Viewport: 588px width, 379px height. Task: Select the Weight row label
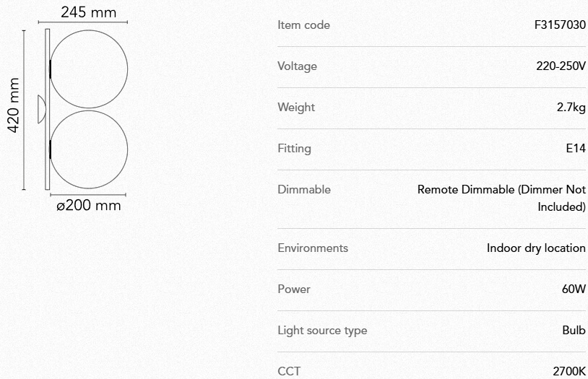(296, 108)
